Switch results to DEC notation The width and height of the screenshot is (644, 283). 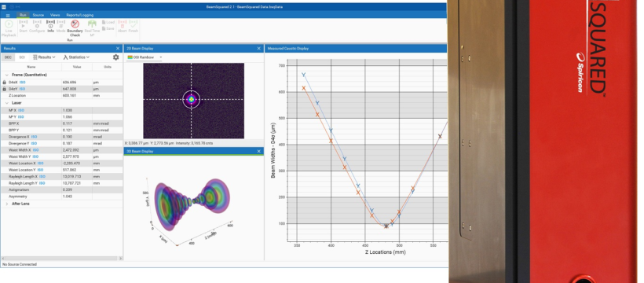[8, 57]
